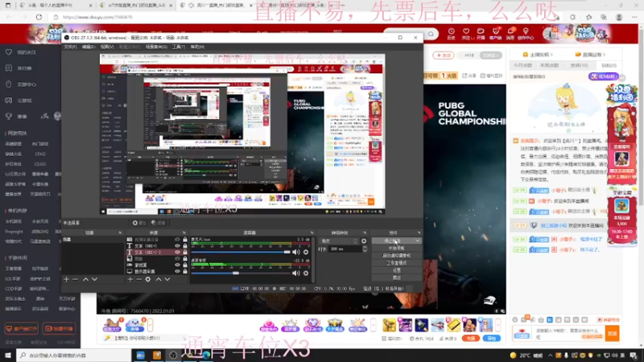Adjust desktop audio volume slider
The height and width of the screenshot is (362, 644).
[x=241, y=273]
